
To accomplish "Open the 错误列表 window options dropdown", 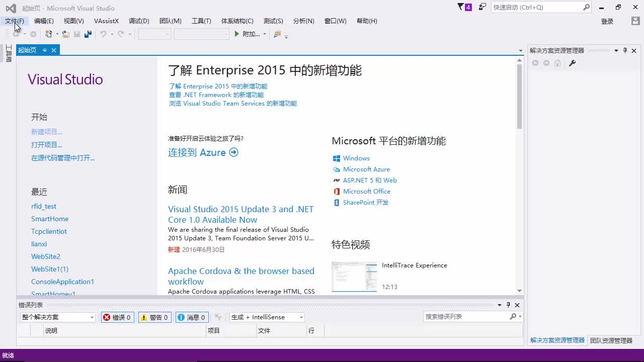I will [500, 305].
